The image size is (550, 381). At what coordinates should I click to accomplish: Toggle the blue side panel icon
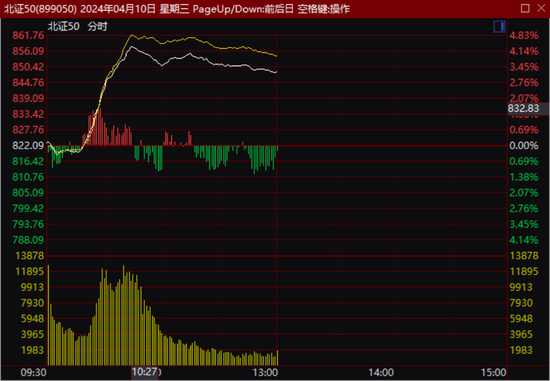[499, 26]
